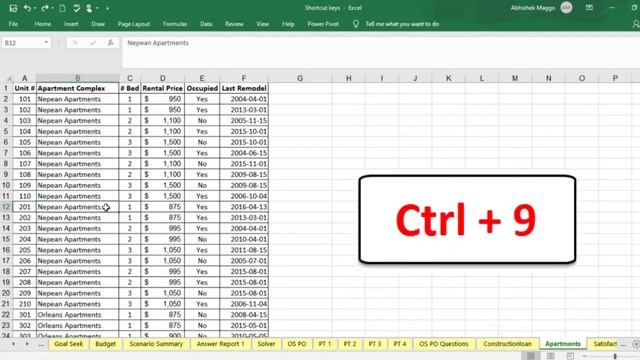Open Insert Function fx icon
640x360 pixels.
pyautogui.click(x=111, y=43)
